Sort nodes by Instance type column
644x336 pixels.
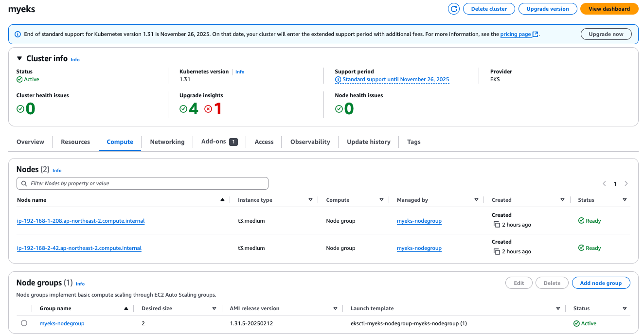point(310,200)
